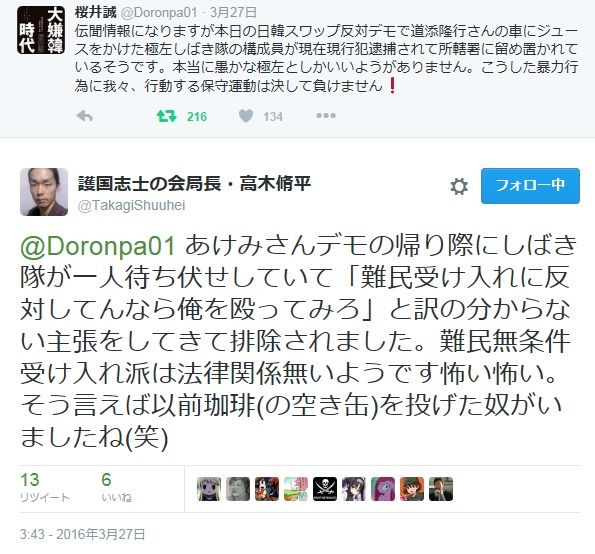Open the @TakagiShuuhei handle link

tap(131, 205)
